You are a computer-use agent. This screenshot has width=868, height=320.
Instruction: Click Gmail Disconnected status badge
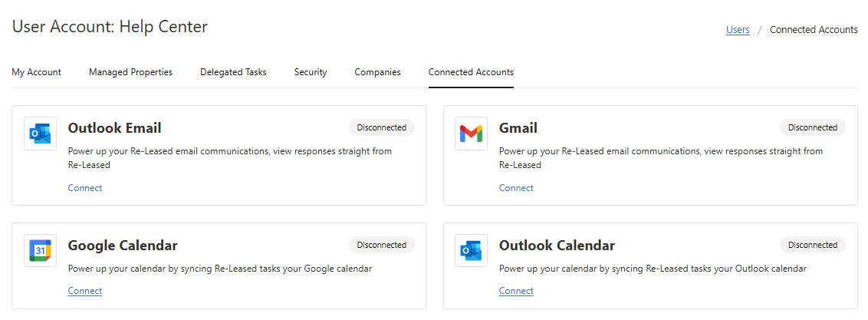(812, 127)
